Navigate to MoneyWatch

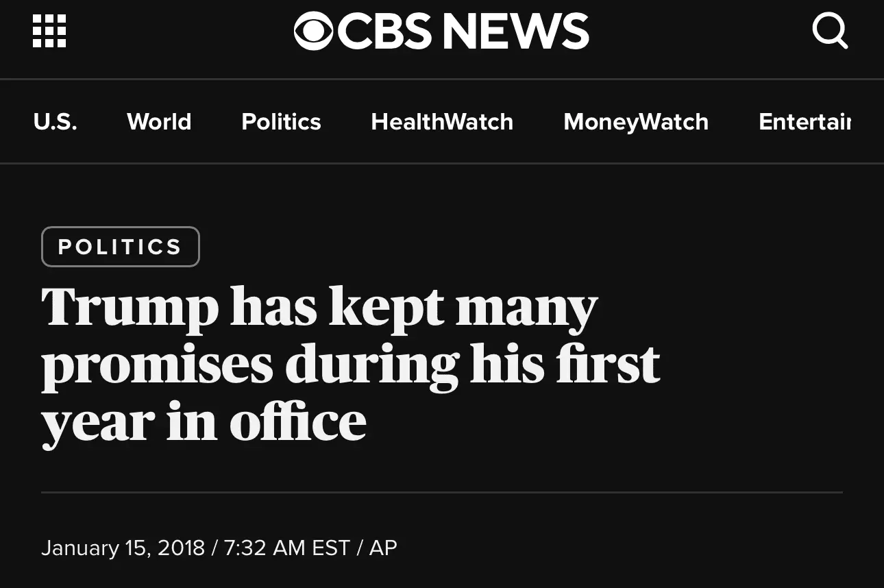click(636, 122)
